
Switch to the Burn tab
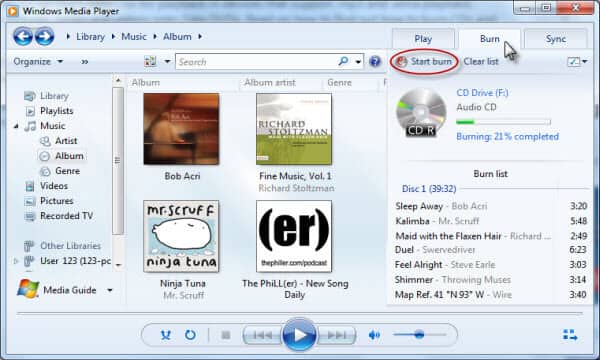489,39
